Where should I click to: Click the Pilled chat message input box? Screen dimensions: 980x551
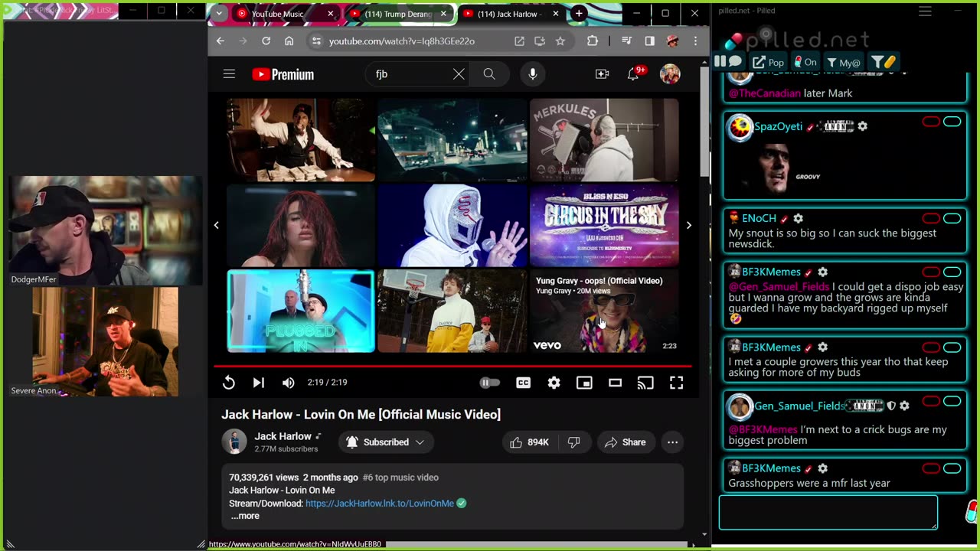[828, 512]
